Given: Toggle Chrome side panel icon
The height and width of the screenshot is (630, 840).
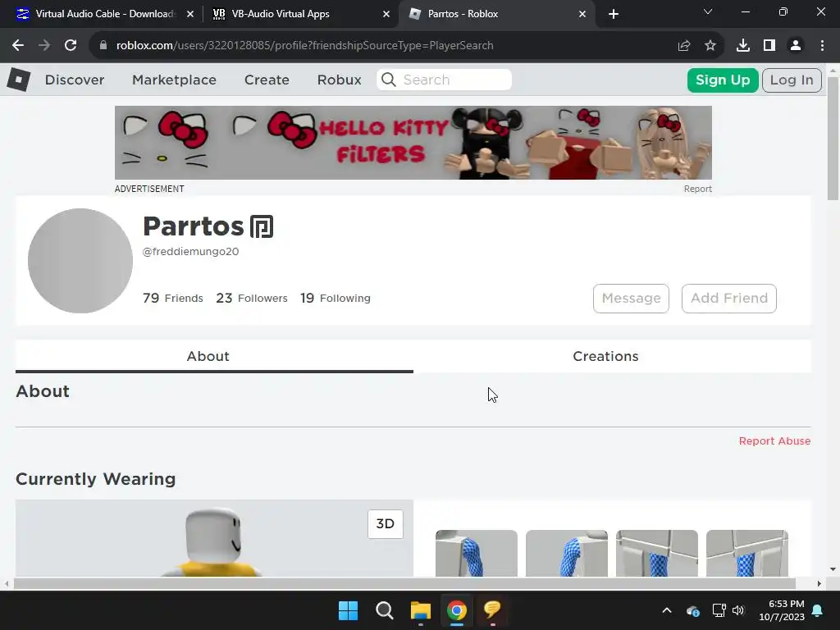Looking at the screenshot, I should [769, 46].
